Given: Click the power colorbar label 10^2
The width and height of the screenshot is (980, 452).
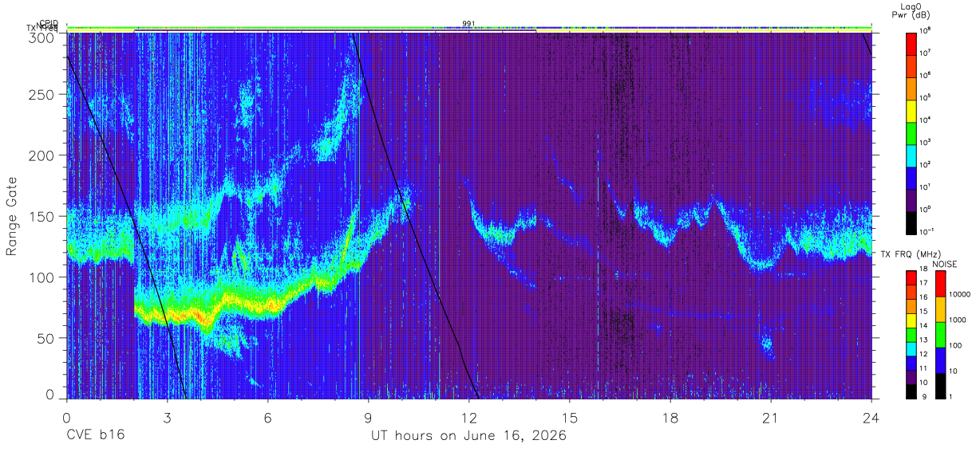Looking at the screenshot, I should (926, 164).
